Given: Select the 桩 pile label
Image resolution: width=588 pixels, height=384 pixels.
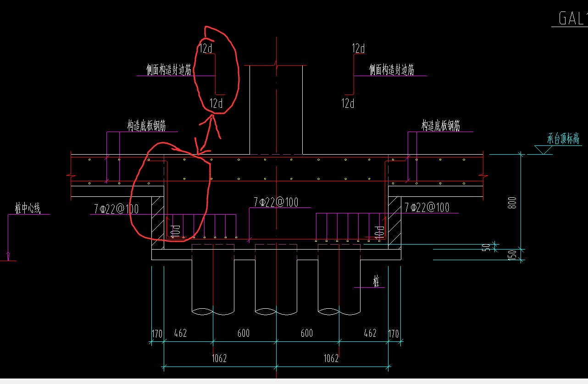Looking at the screenshot, I should coord(376,282).
